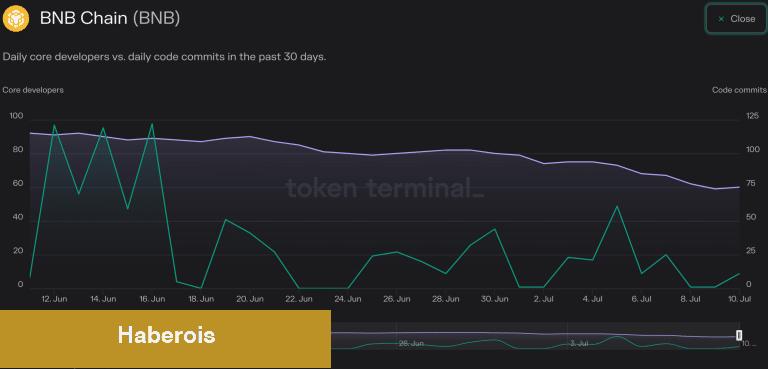Click the BNB Chain (BNB) title
The image size is (768, 369).
[110, 19]
